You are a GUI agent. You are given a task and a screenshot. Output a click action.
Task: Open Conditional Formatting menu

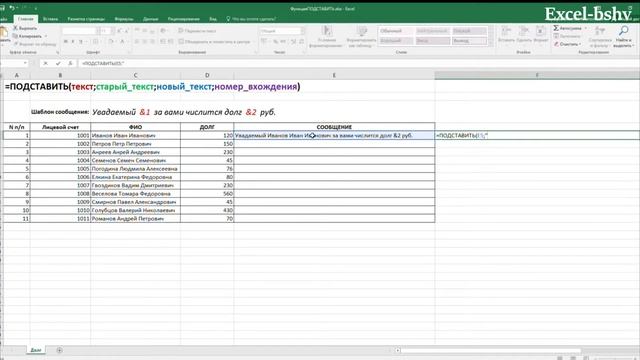pyautogui.click(x=326, y=37)
